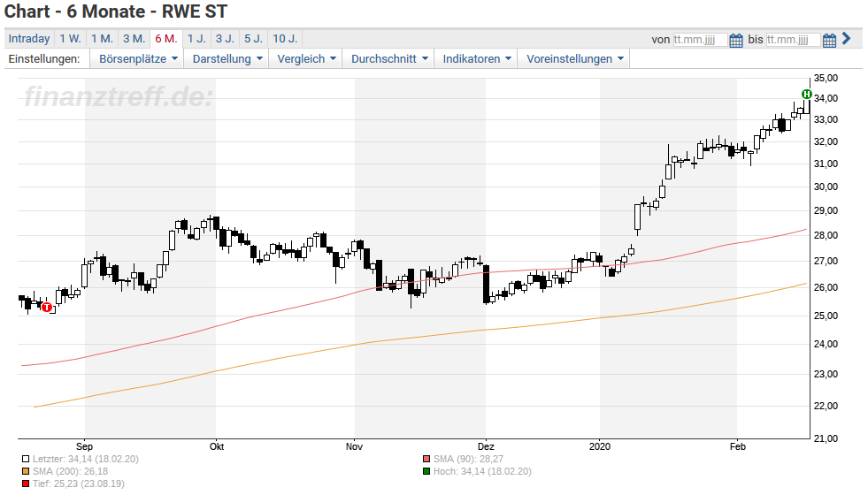Image resolution: width=868 pixels, height=495 pixels.
Task: Click the 'Okt' x-axis label
Action: 217,446
